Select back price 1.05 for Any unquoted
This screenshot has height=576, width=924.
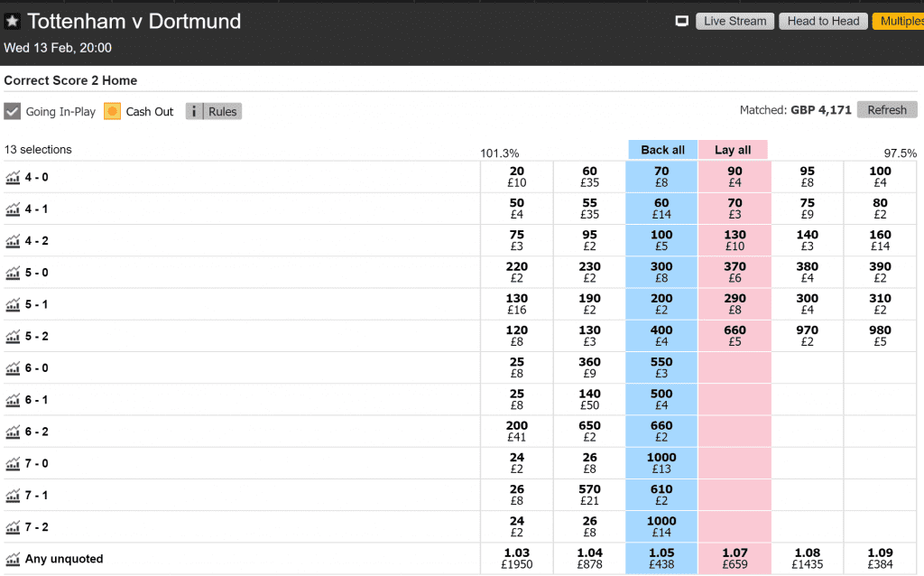pos(661,559)
